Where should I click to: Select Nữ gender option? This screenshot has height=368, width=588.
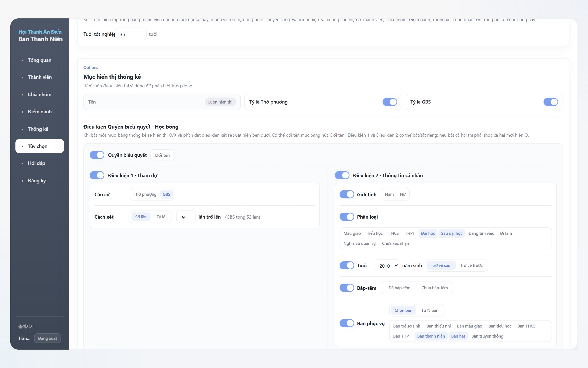[403, 194]
